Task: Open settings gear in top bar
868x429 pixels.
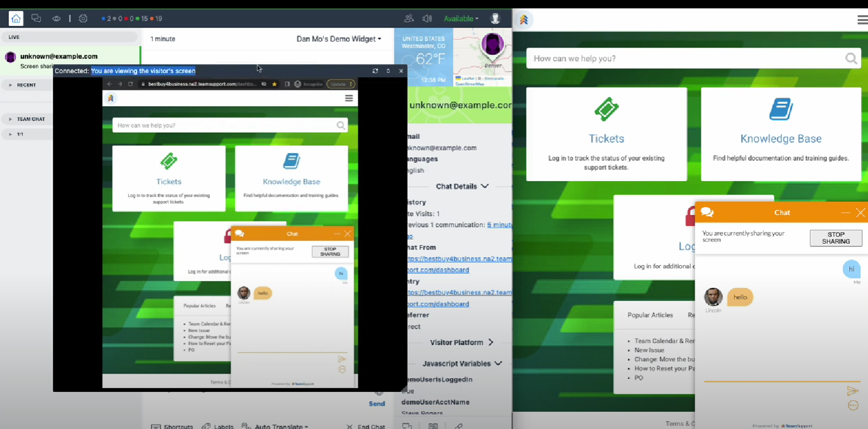Action: 83,18
